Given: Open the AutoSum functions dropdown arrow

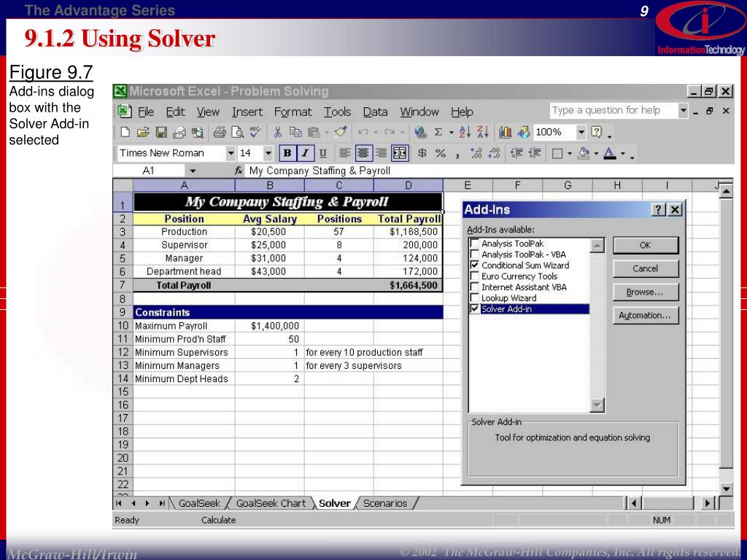Looking at the screenshot, I should (451, 132).
